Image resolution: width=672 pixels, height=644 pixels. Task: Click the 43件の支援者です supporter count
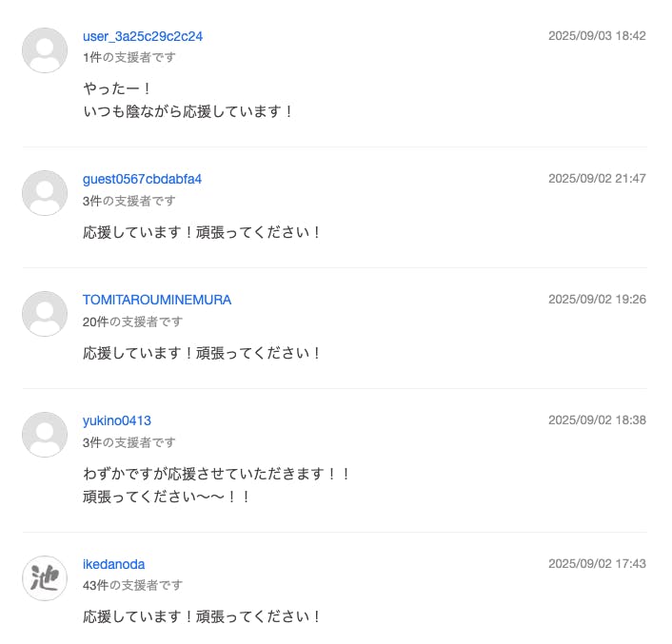[x=132, y=585]
